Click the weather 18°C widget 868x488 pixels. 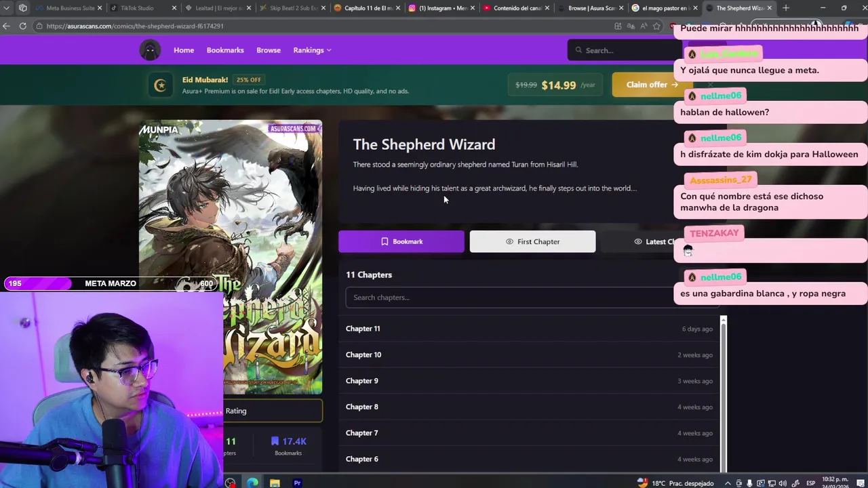675,483
